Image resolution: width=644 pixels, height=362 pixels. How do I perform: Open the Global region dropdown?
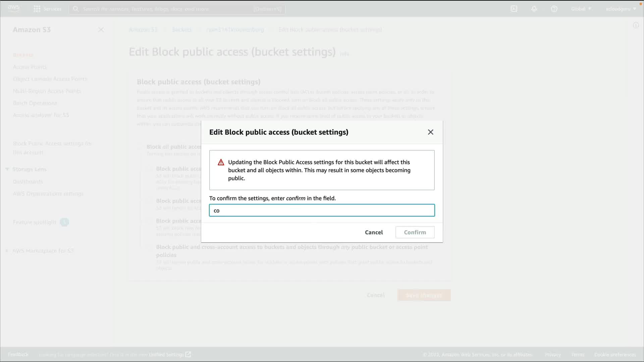point(581,9)
